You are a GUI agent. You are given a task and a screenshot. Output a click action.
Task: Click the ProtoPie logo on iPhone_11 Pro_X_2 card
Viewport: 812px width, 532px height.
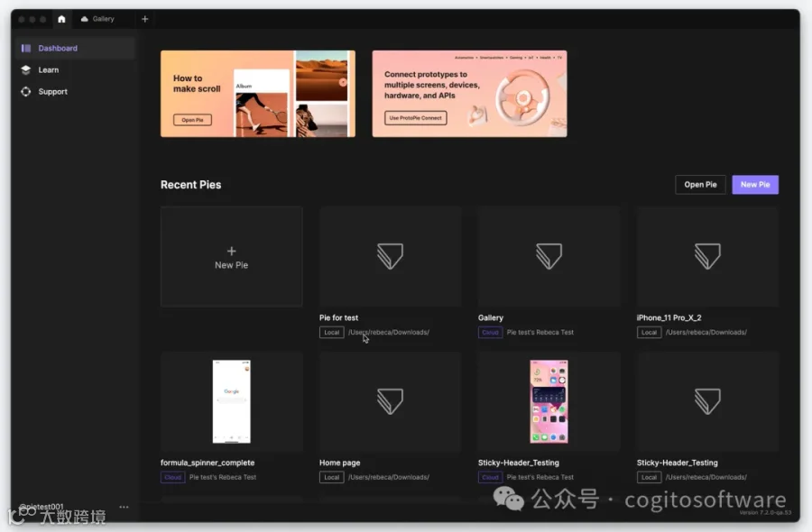point(707,256)
